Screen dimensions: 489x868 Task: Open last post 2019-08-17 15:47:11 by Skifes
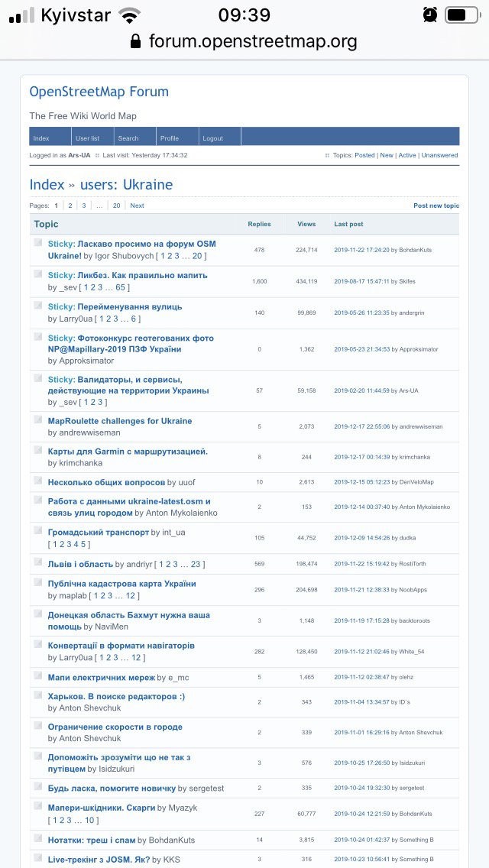click(x=361, y=281)
